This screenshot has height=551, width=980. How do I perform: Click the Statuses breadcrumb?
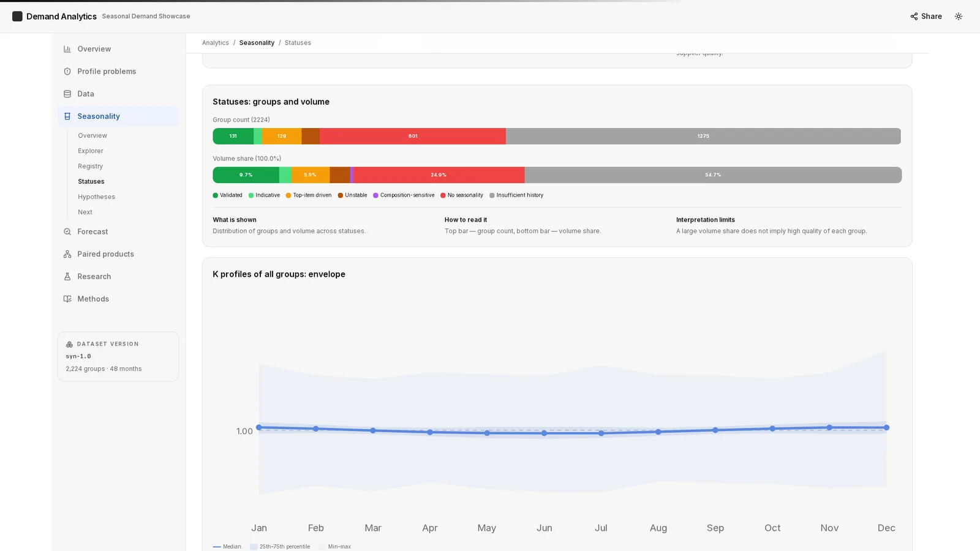tap(298, 43)
